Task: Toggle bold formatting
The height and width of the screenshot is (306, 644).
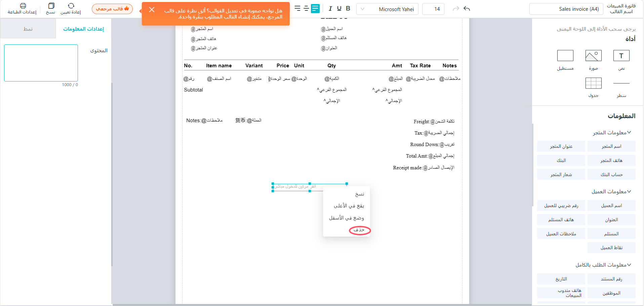Action: (348, 9)
